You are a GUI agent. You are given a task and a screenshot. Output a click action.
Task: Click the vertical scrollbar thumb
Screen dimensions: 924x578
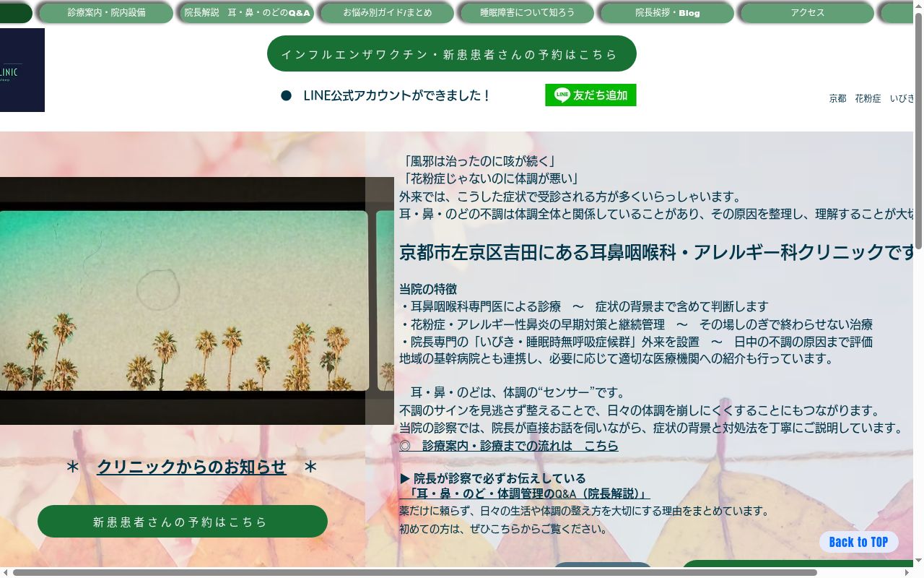tap(918, 130)
